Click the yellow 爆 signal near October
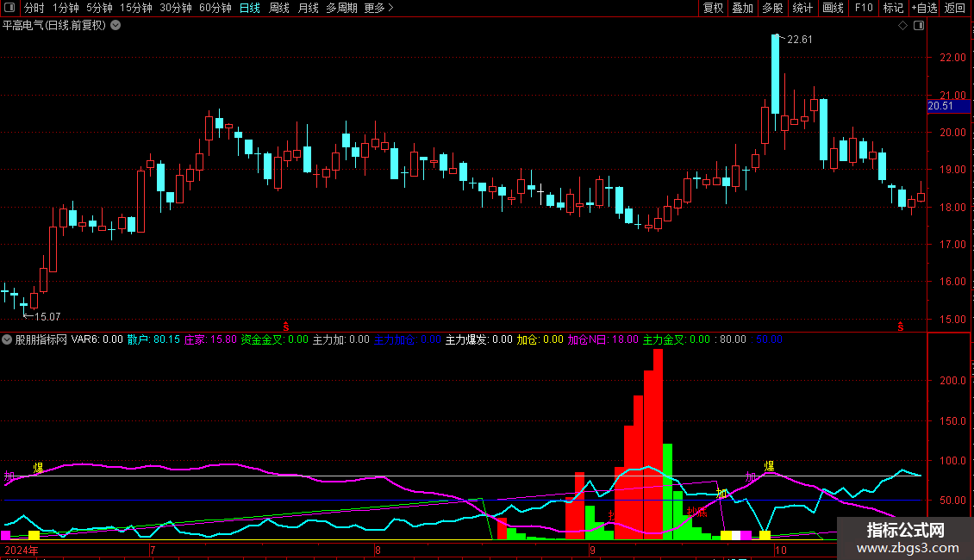The image size is (974, 560). pyautogui.click(x=769, y=466)
